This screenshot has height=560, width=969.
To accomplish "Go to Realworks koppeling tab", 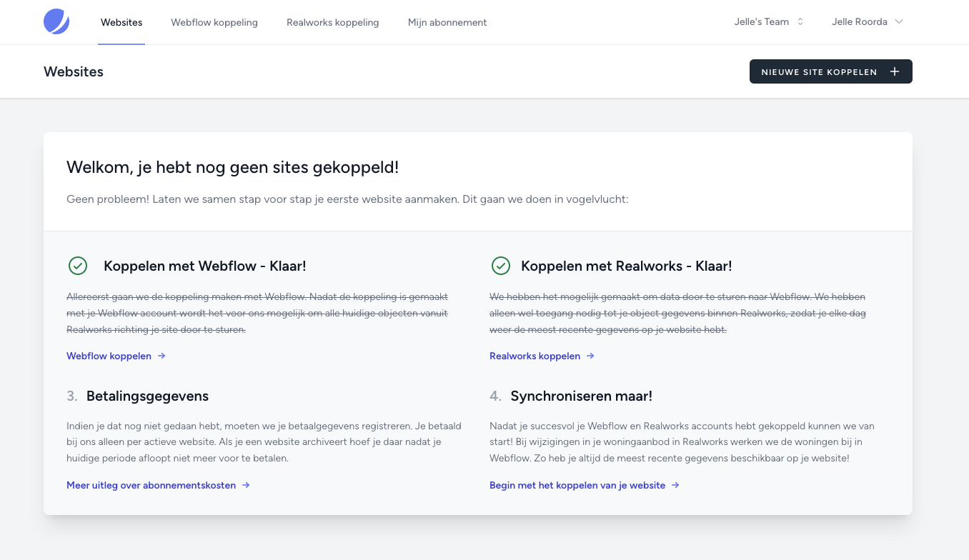I will pyautogui.click(x=333, y=22).
